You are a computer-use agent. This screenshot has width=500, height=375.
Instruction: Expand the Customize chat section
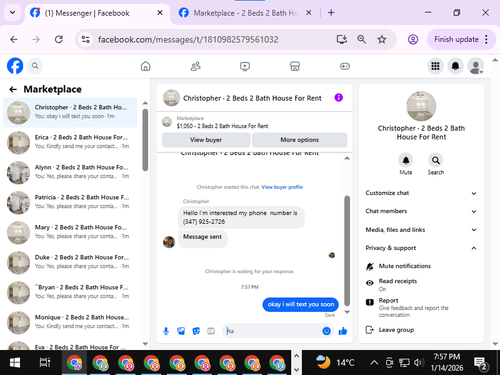(421, 193)
